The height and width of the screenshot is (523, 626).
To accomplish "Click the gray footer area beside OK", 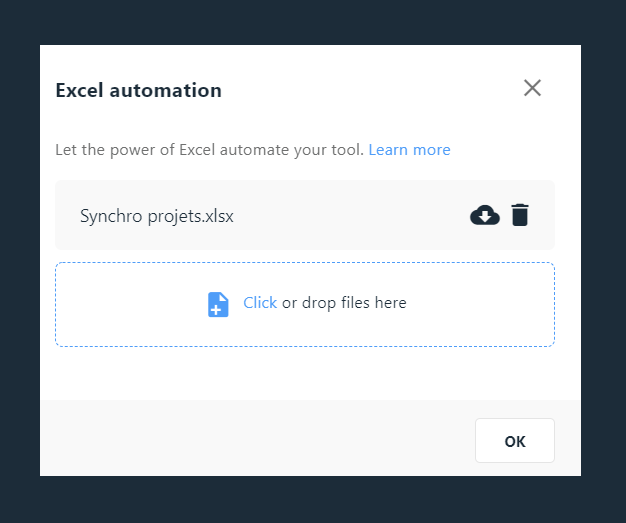I will 256,439.
